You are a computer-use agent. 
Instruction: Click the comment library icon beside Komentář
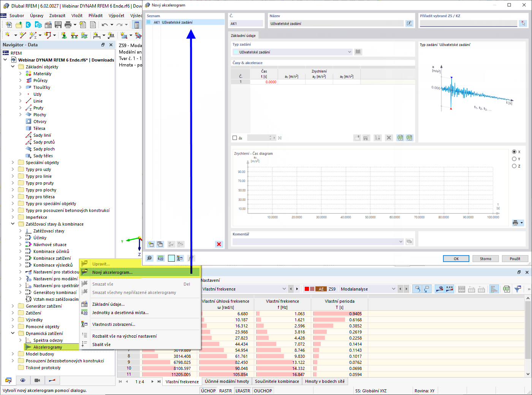pos(409,242)
